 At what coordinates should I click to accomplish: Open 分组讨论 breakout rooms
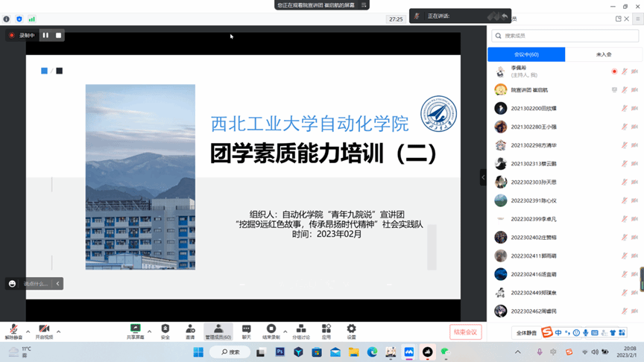tap(300, 329)
